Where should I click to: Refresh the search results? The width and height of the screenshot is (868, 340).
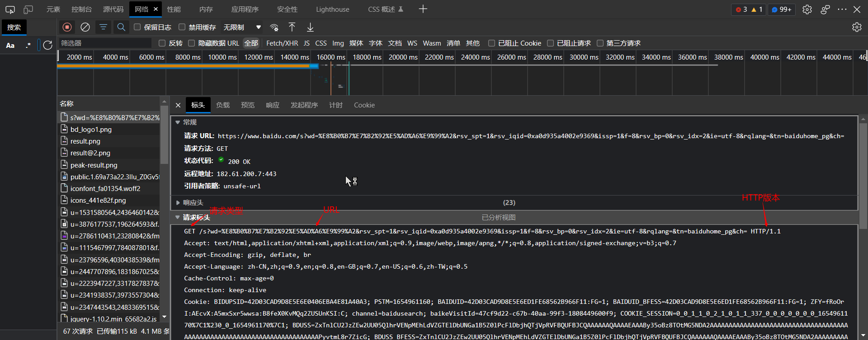tap(47, 45)
